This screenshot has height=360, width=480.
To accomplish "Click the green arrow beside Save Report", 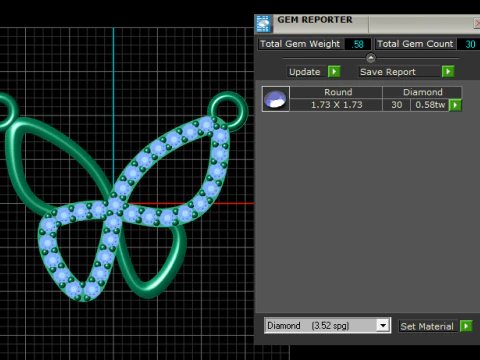I will point(448,72).
